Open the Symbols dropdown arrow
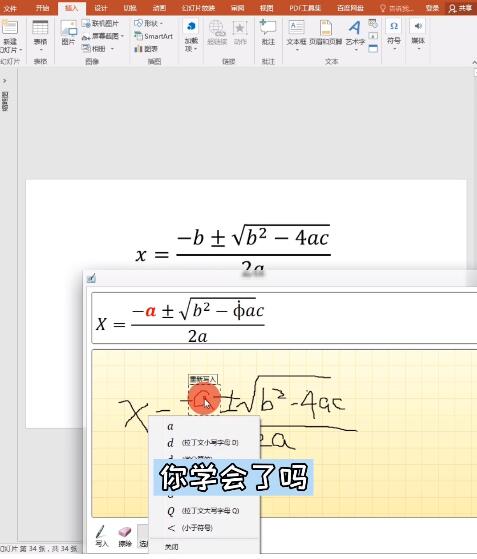 point(394,48)
